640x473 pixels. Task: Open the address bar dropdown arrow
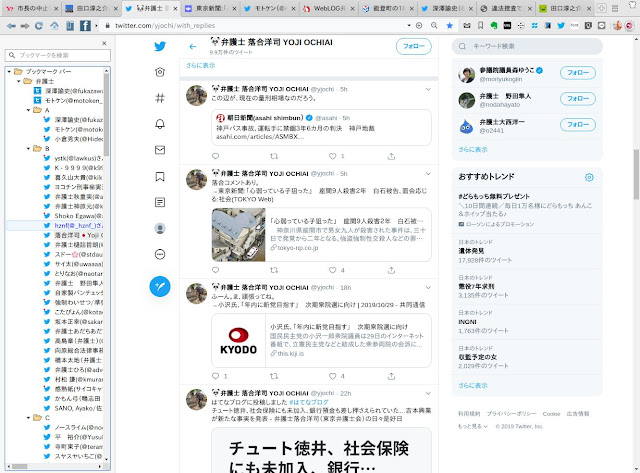coord(409,25)
